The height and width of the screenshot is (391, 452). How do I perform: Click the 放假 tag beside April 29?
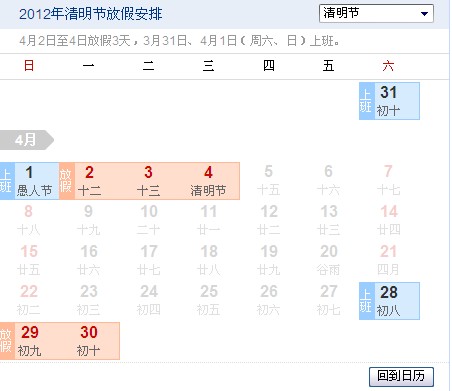click(7, 341)
